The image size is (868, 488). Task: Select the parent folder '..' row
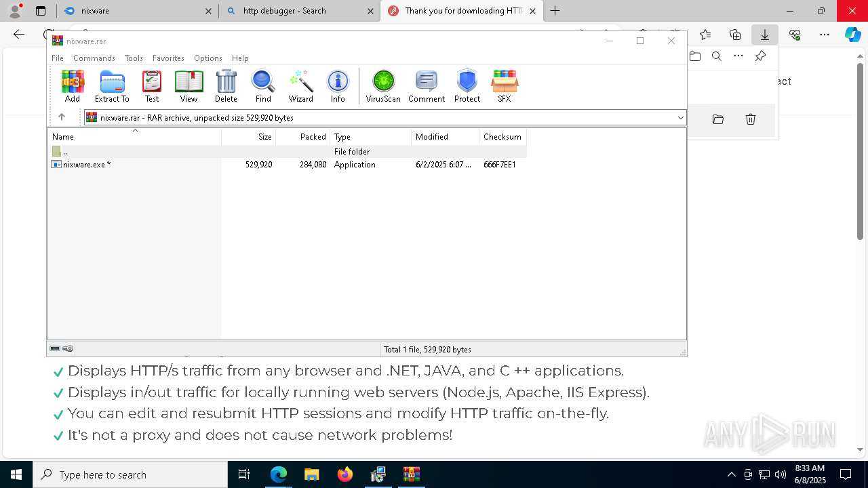[287, 152]
